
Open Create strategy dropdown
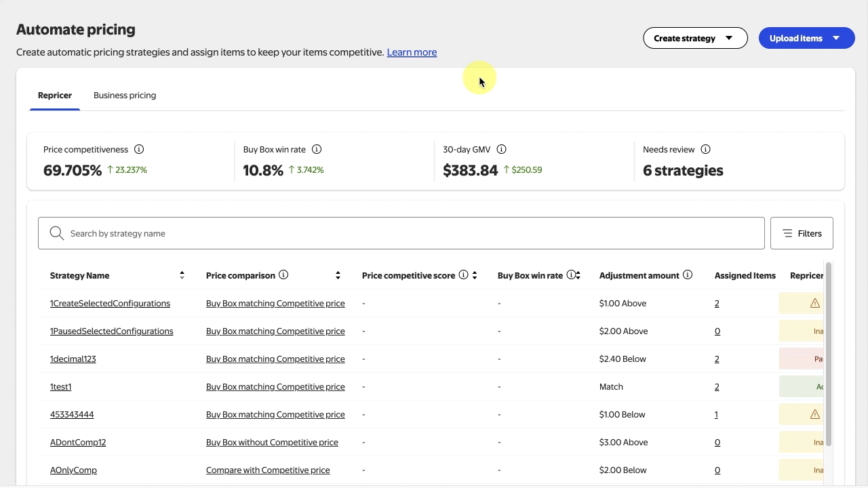click(695, 38)
